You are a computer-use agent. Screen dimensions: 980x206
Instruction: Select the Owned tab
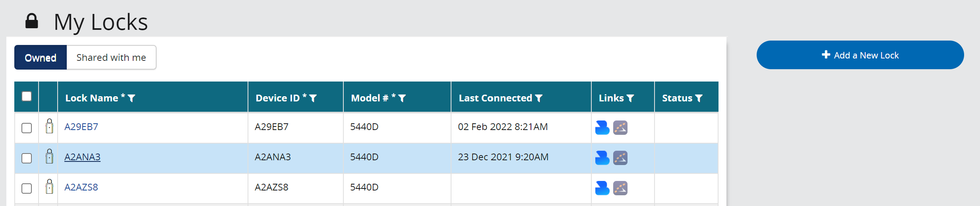coord(41,58)
